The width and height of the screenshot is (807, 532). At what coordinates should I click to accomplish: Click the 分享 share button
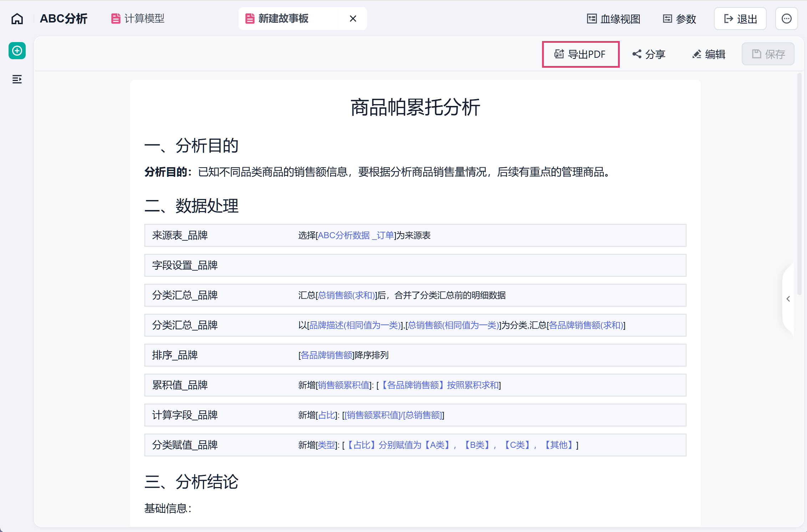[x=649, y=54]
